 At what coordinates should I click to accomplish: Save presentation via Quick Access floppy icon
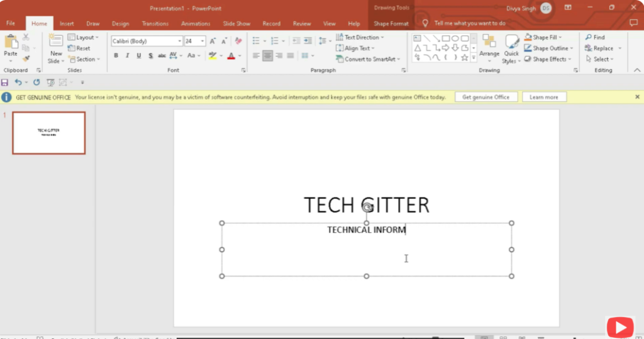pos(5,82)
